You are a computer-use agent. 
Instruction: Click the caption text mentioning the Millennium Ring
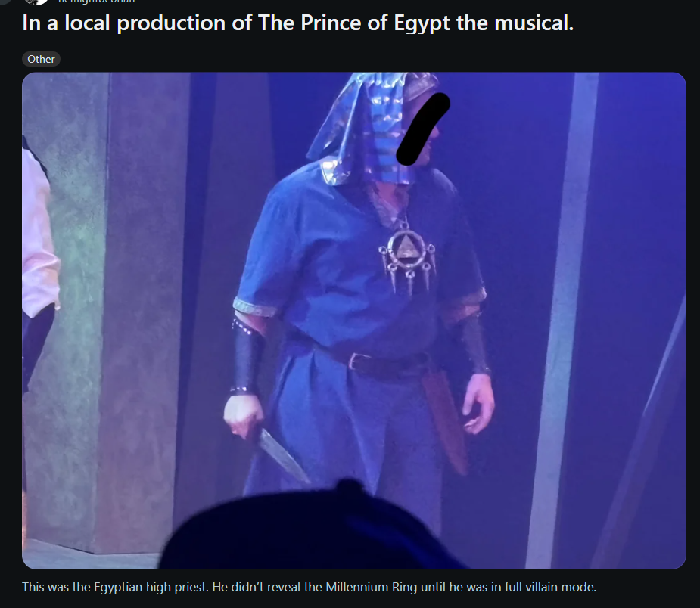pyautogui.click(x=309, y=587)
